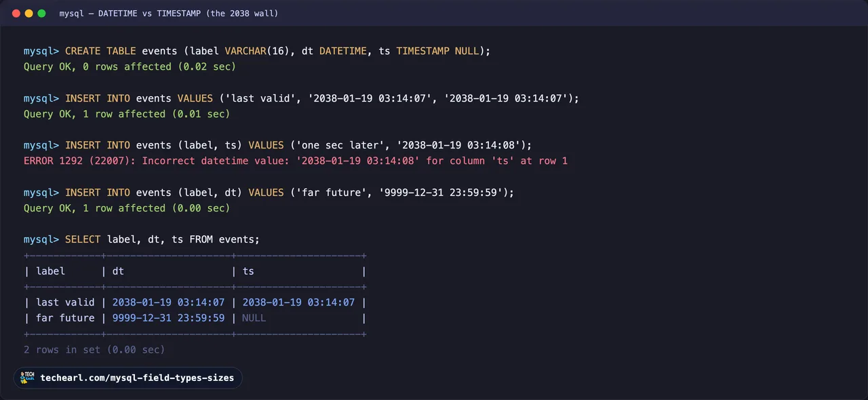Click the 'Query OK, 0 rows affected (0.02 sec)' line
The height and width of the screenshot is (400, 868).
click(130, 66)
